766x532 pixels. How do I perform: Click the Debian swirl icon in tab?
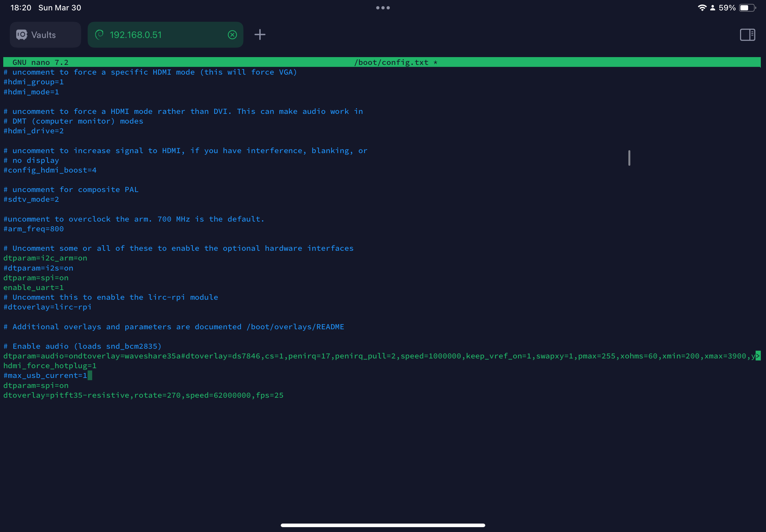click(99, 35)
